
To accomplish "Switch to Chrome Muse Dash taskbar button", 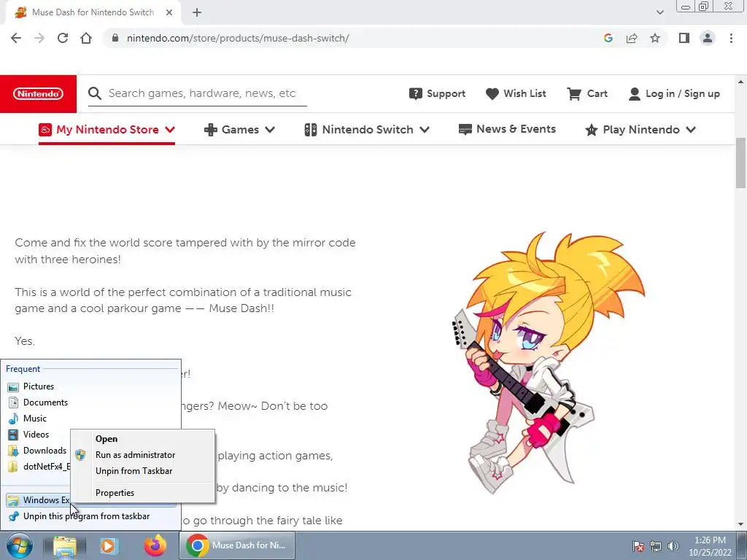I will coord(237,545).
